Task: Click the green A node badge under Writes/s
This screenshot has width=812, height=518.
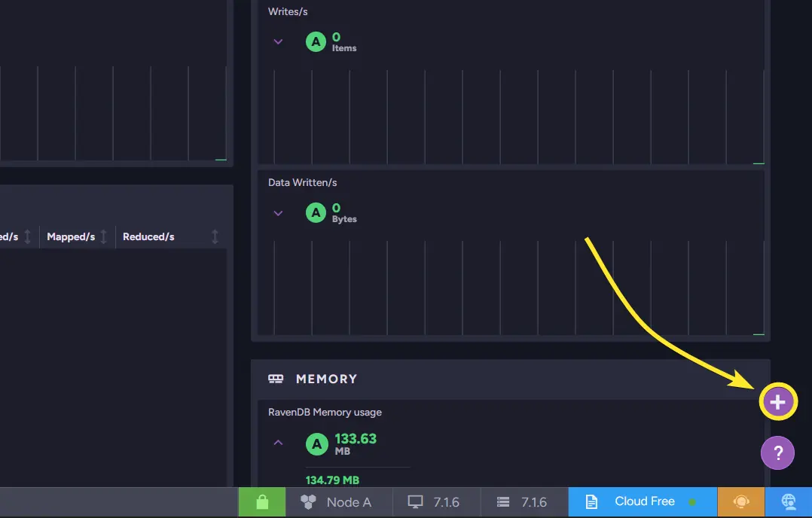Action: point(316,41)
